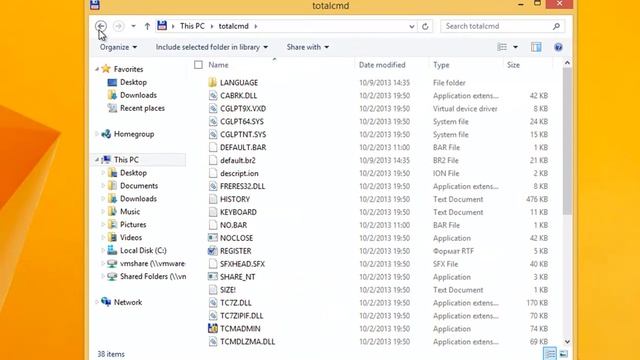Click the CGLPT64.SYS file icon
Screen dimensions: 640x360
(x=213, y=122)
